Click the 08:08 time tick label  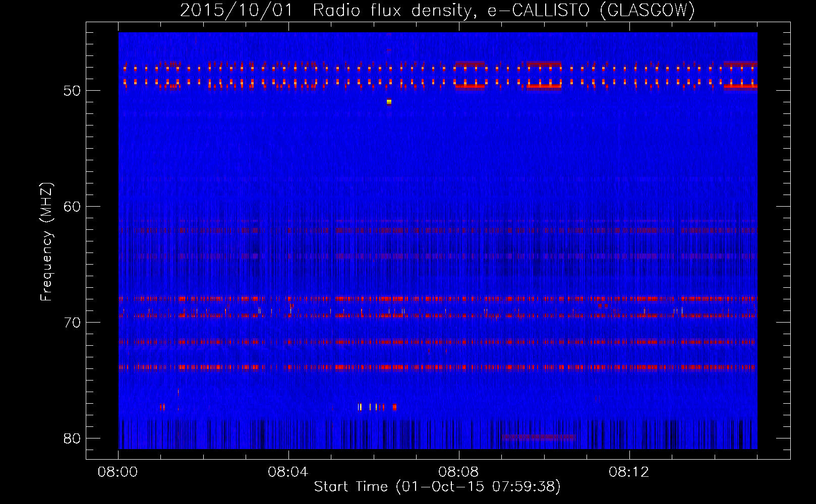click(x=458, y=472)
